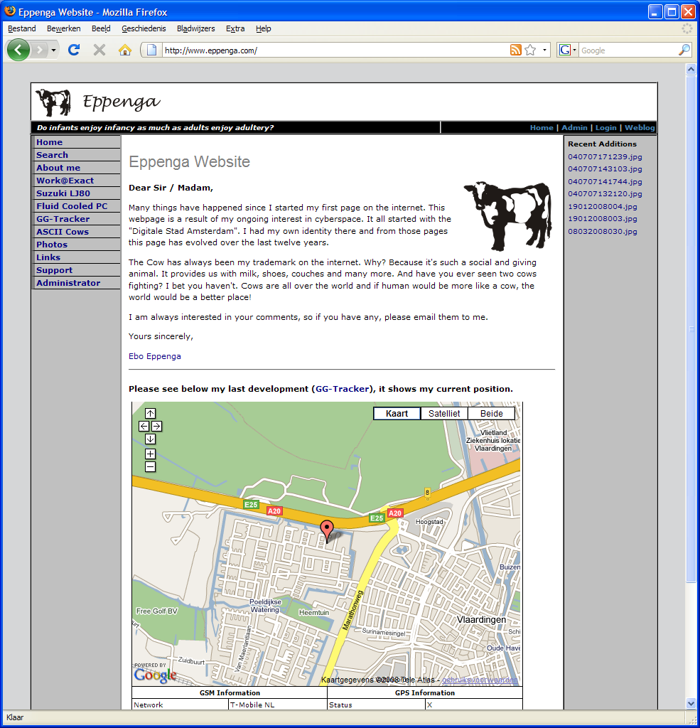The image size is (700, 728).
Task: Click the Login link in the top bar
Action: click(605, 128)
